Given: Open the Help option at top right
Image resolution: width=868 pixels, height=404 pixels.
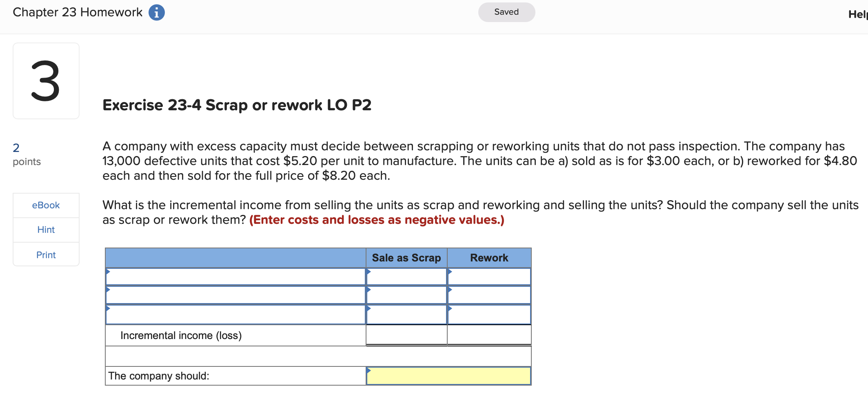Looking at the screenshot, I should 861,13.
